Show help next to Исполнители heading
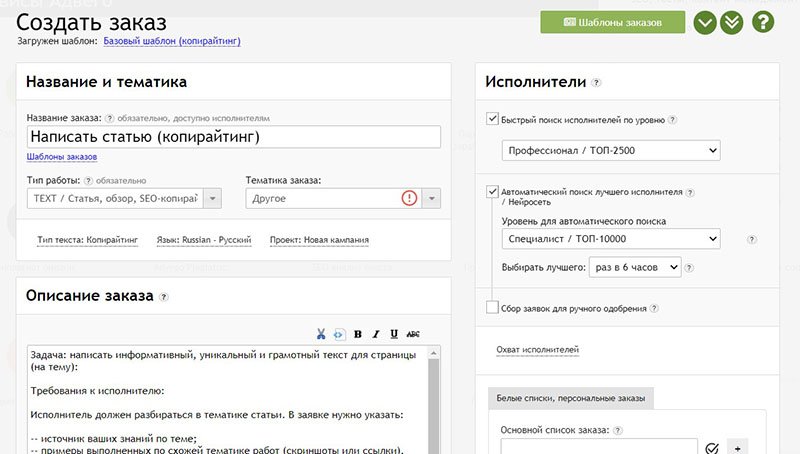Image resolution: width=800 pixels, height=454 pixels. [x=596, y=83]
